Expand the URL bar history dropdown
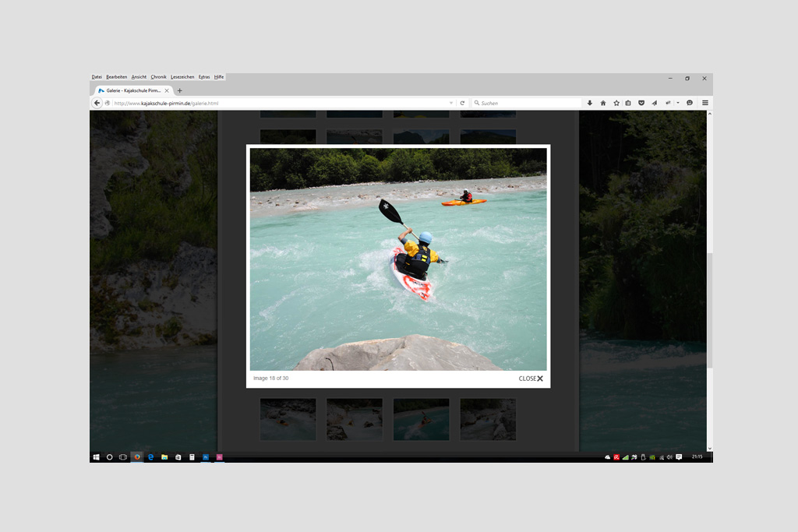This screenshot has width=798, height=532. click(450, 103)
